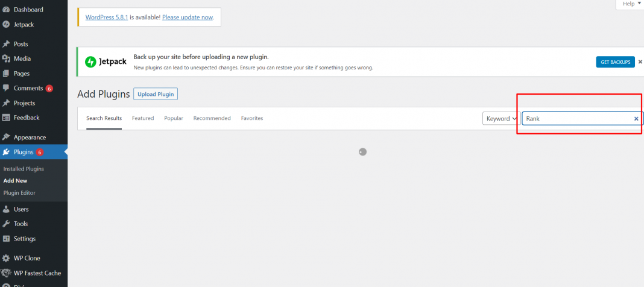Switch to Featured plugins tab
The width and height of the screenshot is (644, 287).
pos(143,118)
